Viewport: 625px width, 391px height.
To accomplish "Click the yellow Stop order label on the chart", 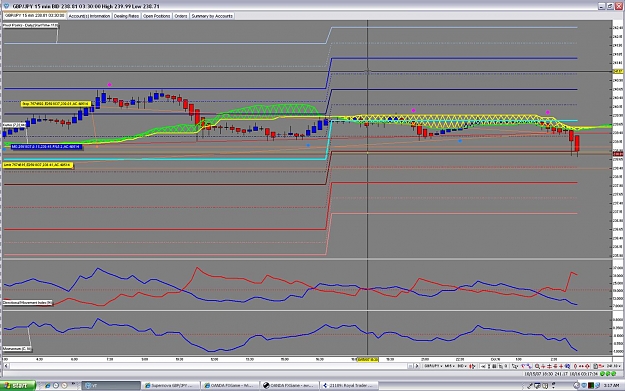I will tap(56, 104).
